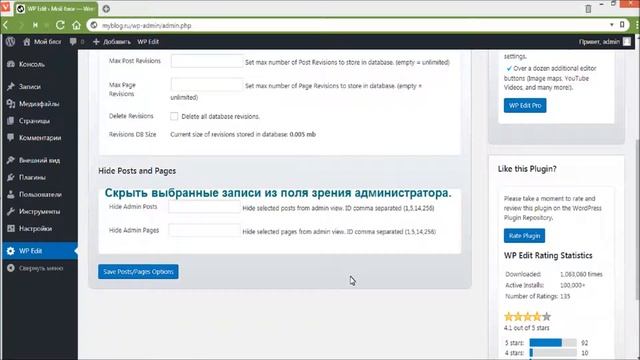This screenshot has height=360, width=640.
Task: Select the 'WP Edit' browser tab
Action: 56,9
